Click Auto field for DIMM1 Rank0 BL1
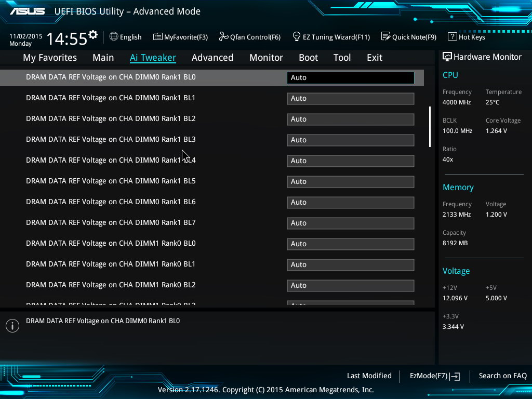Viewport: 532px width, 399px height. pos(350,264)
